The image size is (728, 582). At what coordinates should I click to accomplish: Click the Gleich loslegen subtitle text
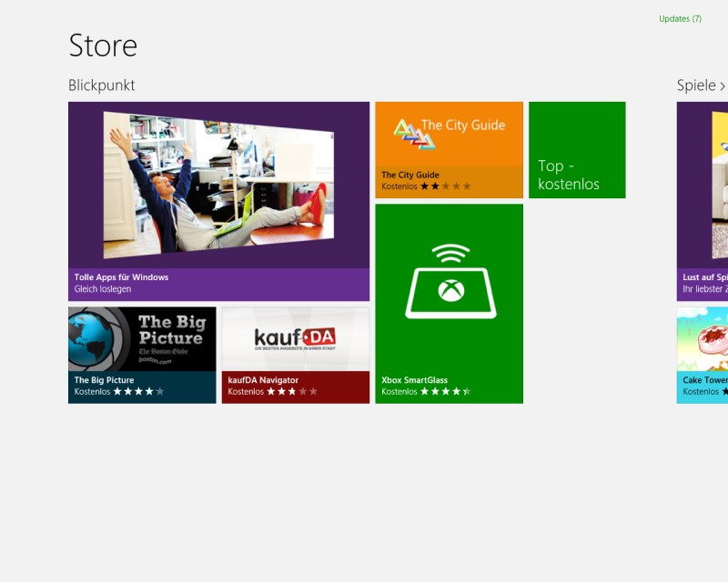[x=103, y=288]
